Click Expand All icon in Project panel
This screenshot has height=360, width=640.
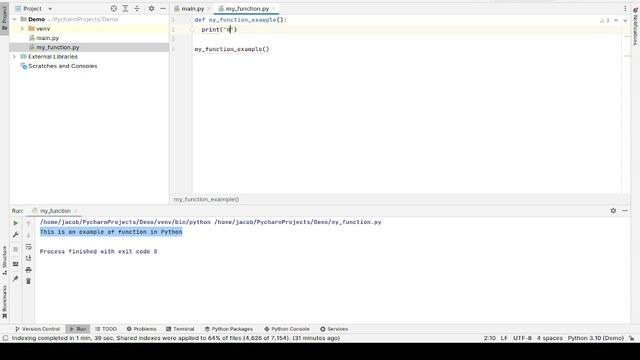tap(125, 9)
